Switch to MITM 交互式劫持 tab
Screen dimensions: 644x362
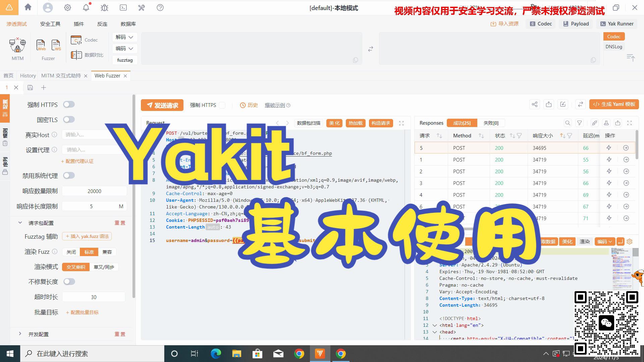coord(61,76)
